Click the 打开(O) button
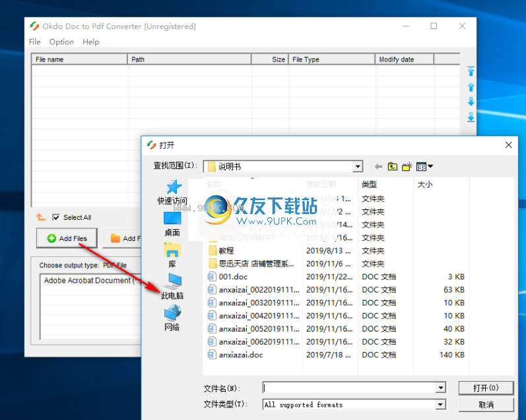The width and height of the screenshot is (526, 420). point(486,388)
